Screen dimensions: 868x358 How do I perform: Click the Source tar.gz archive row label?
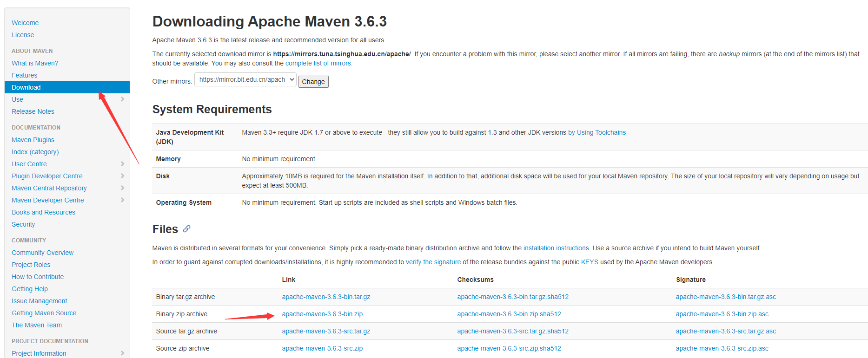click(x=186, y=331)
